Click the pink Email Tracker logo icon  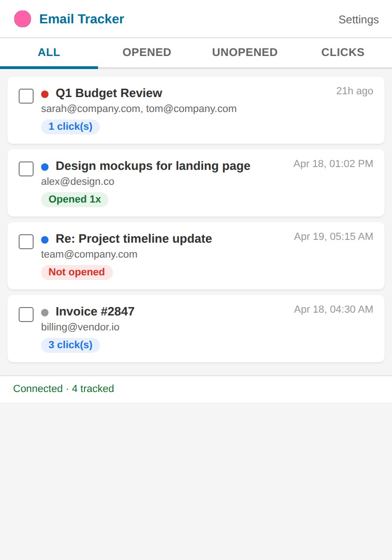tap(22, 19)
